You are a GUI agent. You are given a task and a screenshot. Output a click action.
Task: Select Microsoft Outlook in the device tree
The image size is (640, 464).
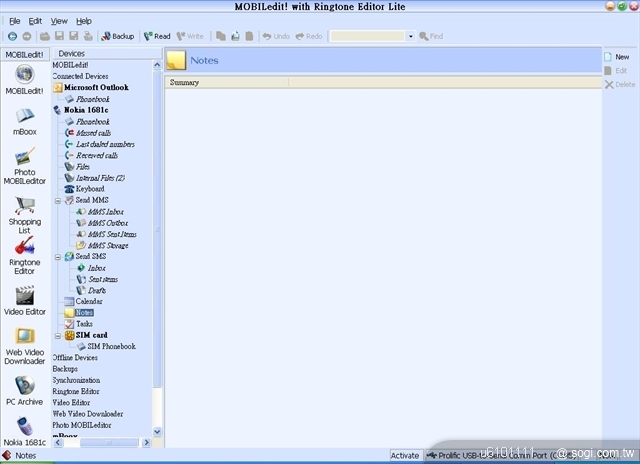click(96, 87)
